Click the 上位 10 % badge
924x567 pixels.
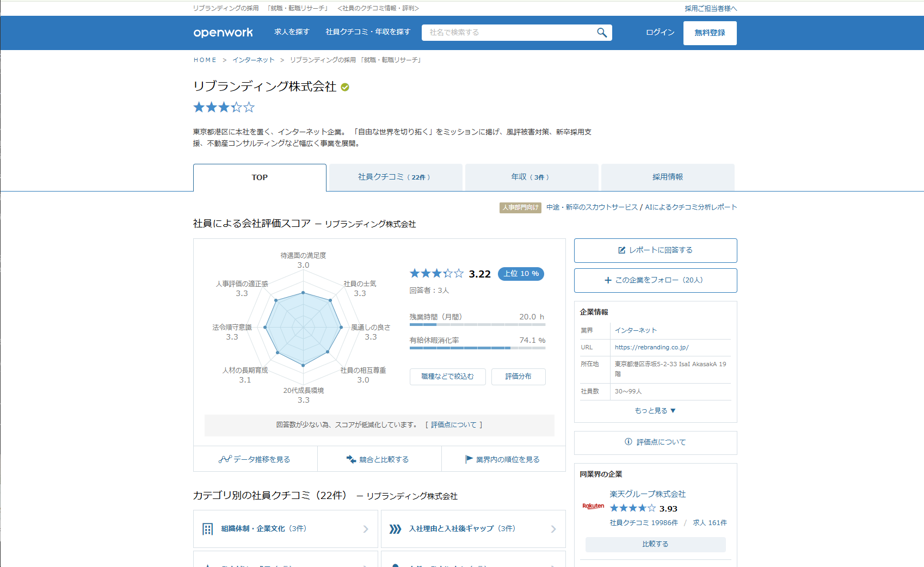click(521, 274)
